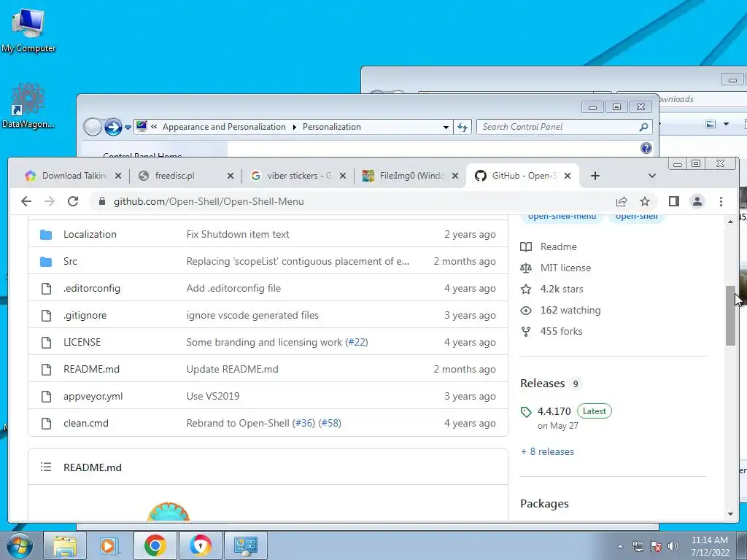Click Control Panel refresh button
Viewport: 747px width, 560px height.
(462, 127)
